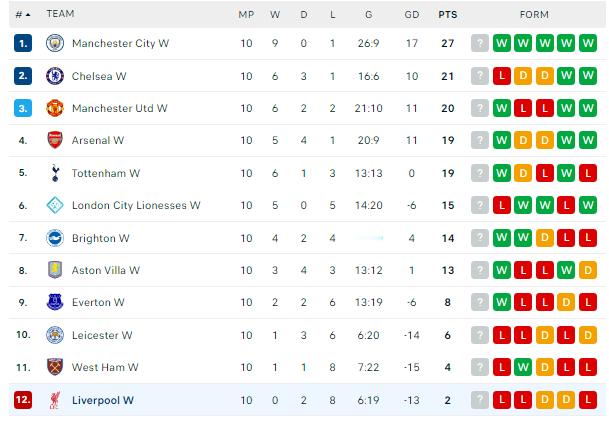Sort standings by PTS column header
609x423 pixels.
pyautogui.click(x=447, y=14)
